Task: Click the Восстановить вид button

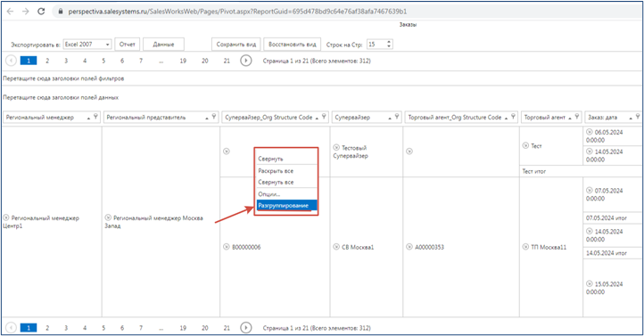Action: coord(293,45)
